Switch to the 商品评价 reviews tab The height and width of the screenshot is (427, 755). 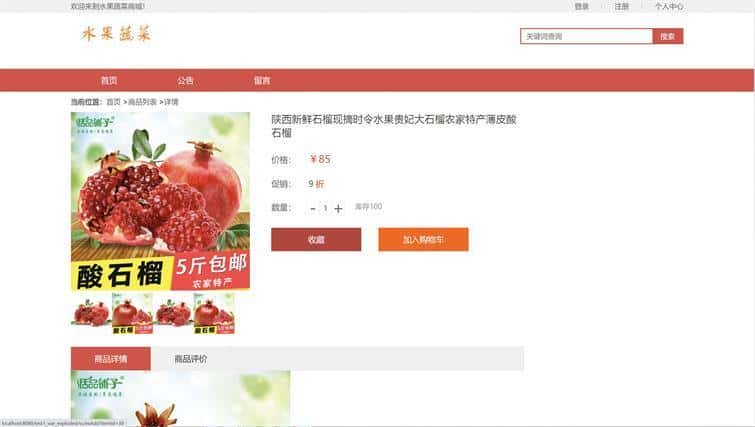tap(191, 359)
